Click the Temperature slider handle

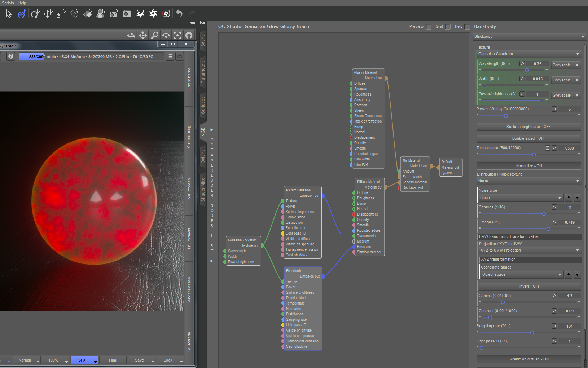coord(534,155)
